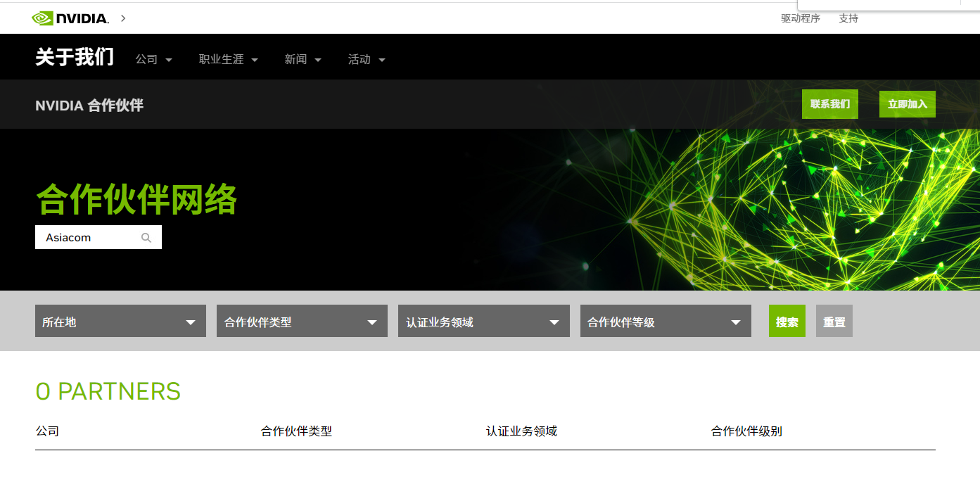Click the 认证业务领域 column header
Screen dimensions: 980x489
coord(521,431)
